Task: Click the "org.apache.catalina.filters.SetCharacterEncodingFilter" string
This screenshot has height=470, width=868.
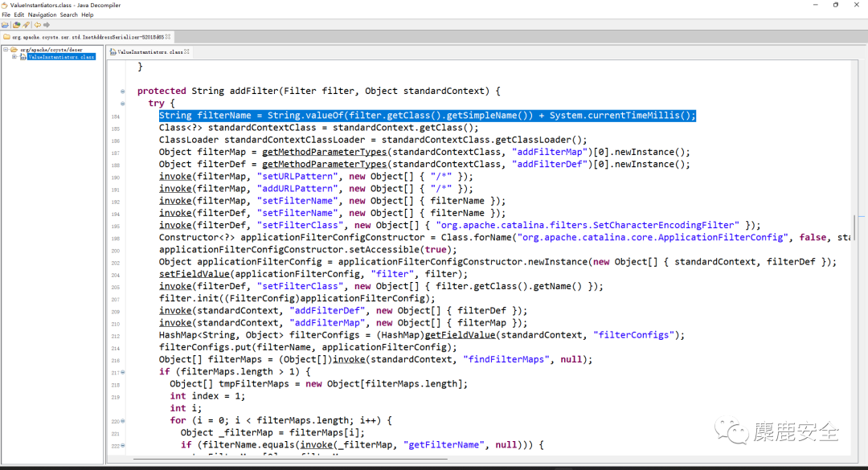Action: pyautogui.click(x=588, y=225)
